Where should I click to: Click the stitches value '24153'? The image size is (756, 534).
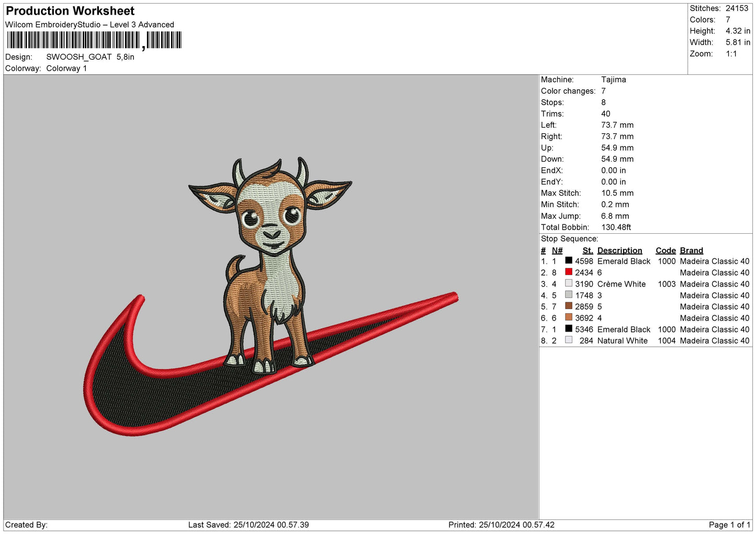(737, 8)
